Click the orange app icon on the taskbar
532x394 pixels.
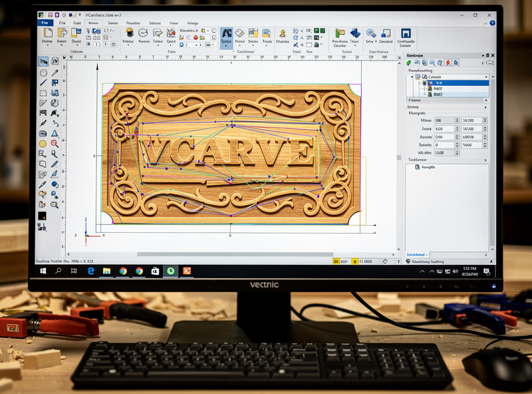point(187,271)
